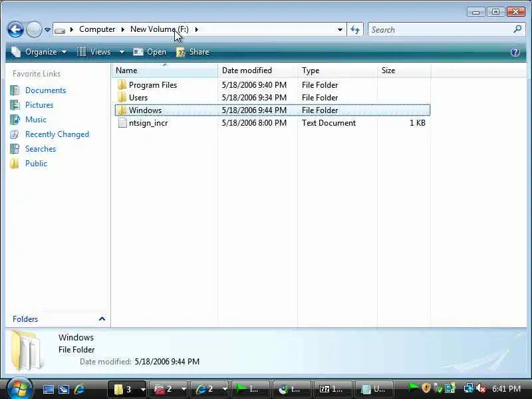
Task: Select the Windows folder icon
Action: click(x=122, y=110)
